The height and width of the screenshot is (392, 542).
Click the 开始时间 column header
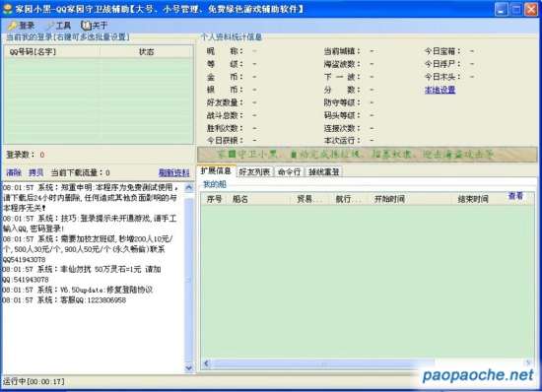click(x=411, y=199)
